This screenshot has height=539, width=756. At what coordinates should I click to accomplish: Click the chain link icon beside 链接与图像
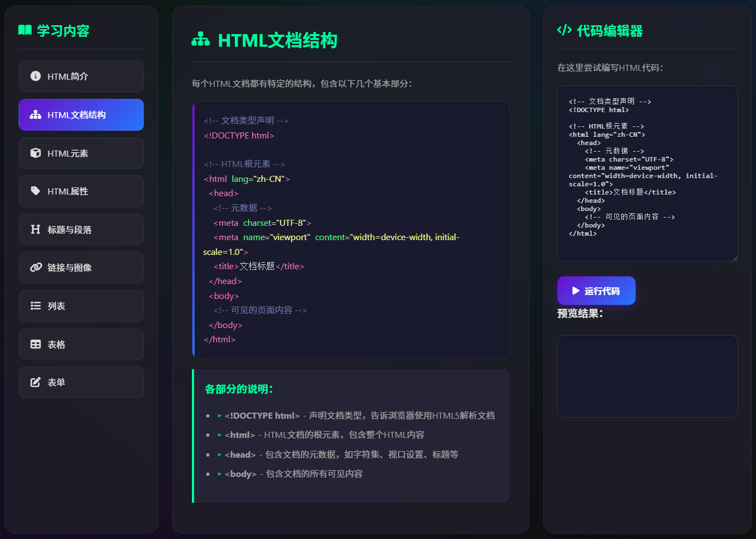tap(36, 268)
